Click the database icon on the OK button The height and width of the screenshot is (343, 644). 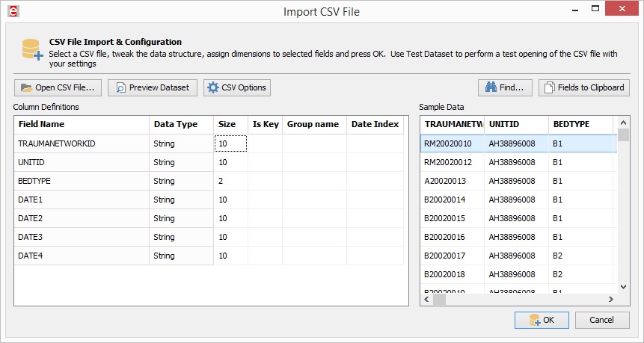click(534, 320)
